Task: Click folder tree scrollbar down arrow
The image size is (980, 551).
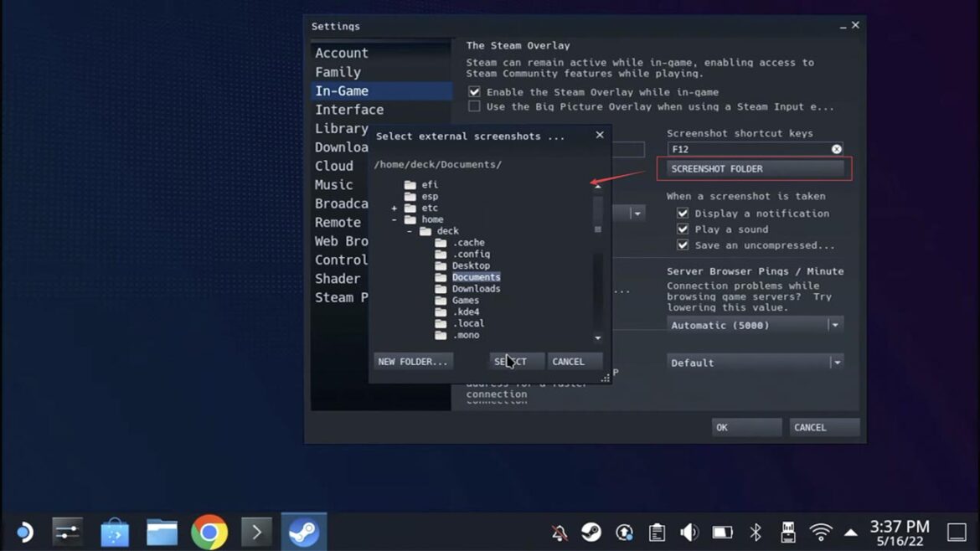Action: click(x=598, y=338)
